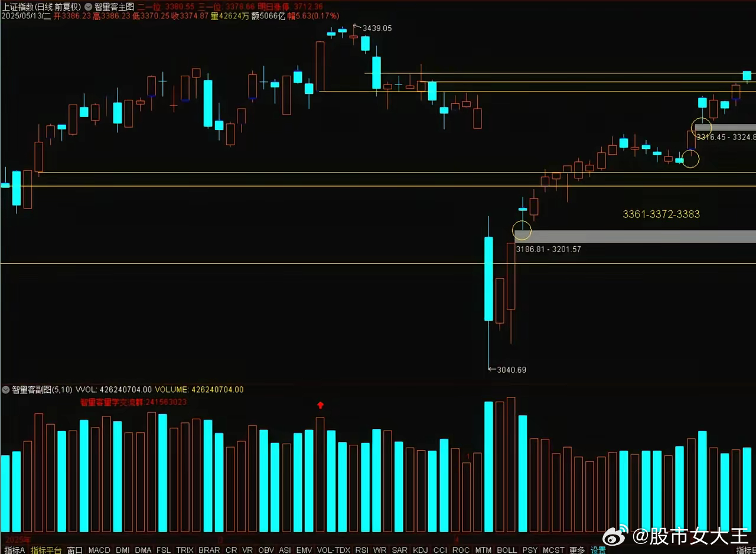The width and height of the screenshot is (756, 554).
Task: Click the circle marker beside 3316.45 gap
Action: pyautogui.click(x=702, y=126)
